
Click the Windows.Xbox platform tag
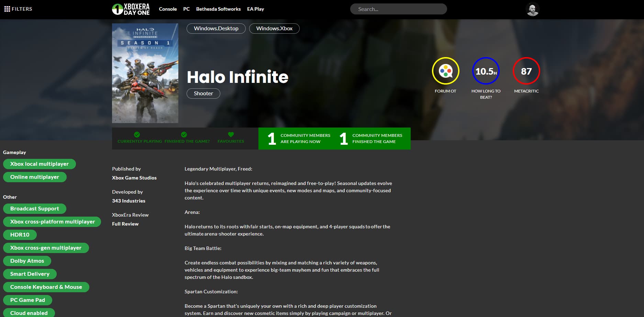274,29
